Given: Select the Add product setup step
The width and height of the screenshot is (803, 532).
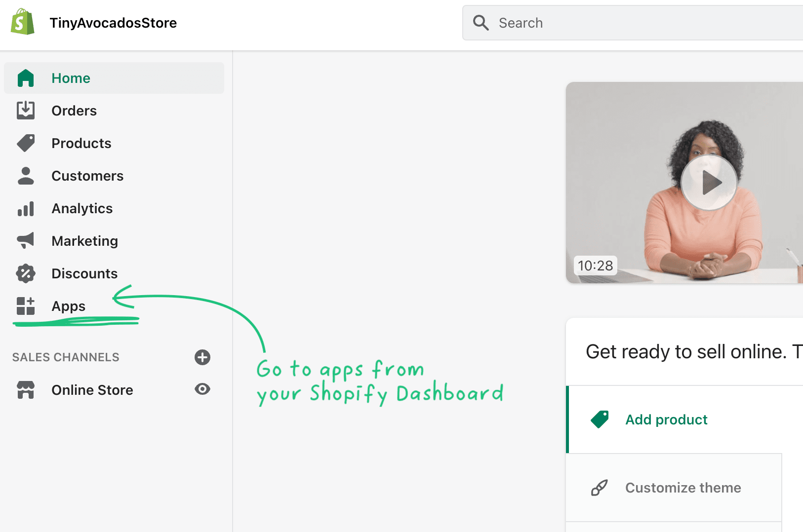Looking at the screenshot, I should coord(666,419).
